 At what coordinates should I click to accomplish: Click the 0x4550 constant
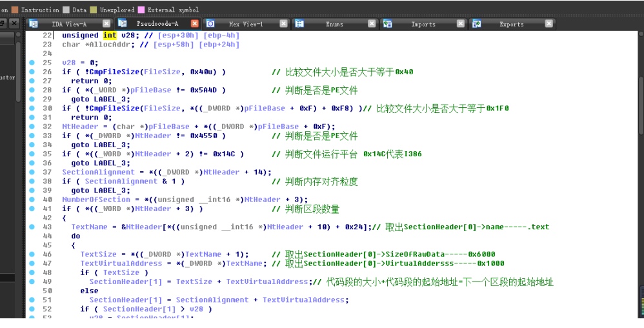coord(204,136)
